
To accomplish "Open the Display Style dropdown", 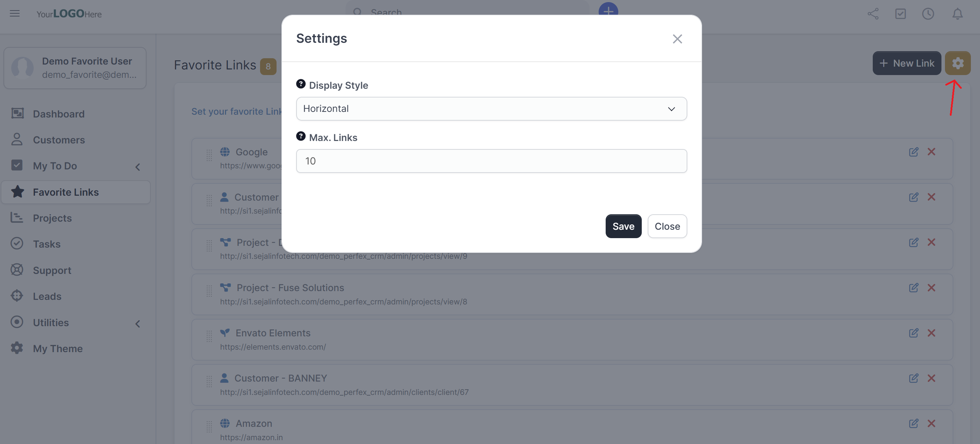I will pyautogui.click(x=491, y=109).
